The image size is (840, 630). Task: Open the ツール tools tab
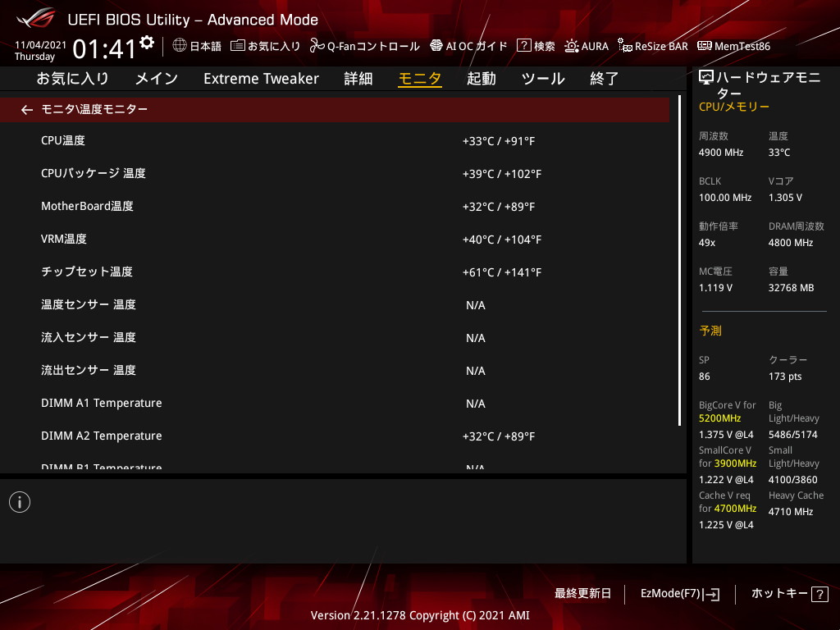543,79
